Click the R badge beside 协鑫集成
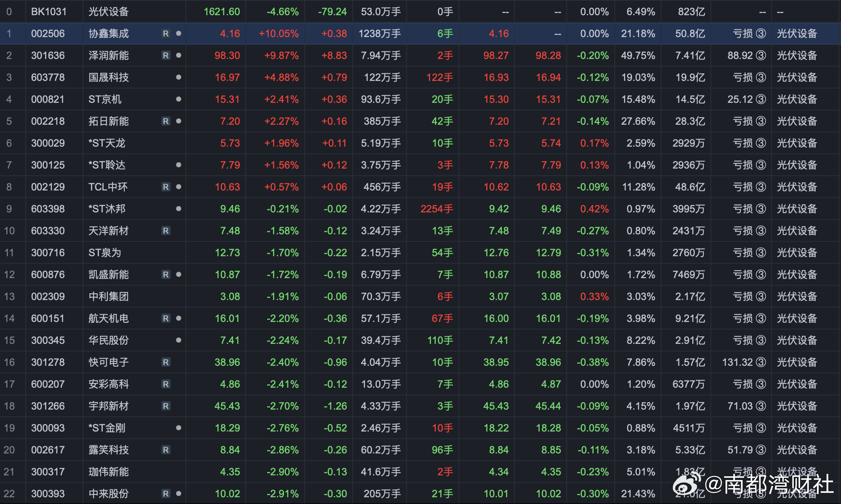The image size is (841, 504). coord(166,34)
